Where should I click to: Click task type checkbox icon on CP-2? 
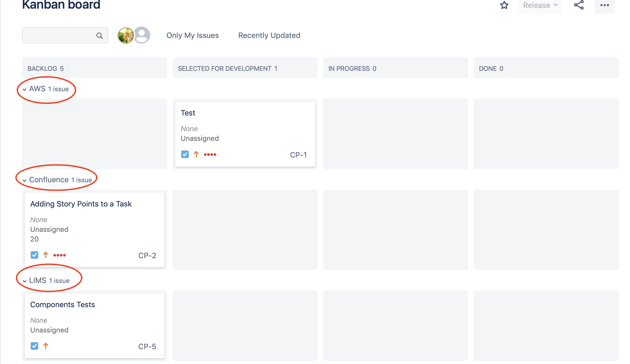34,255
